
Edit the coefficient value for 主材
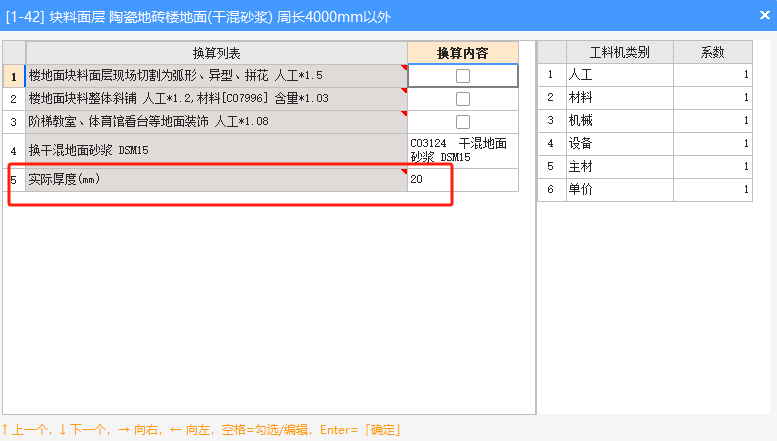click(713, 166)
